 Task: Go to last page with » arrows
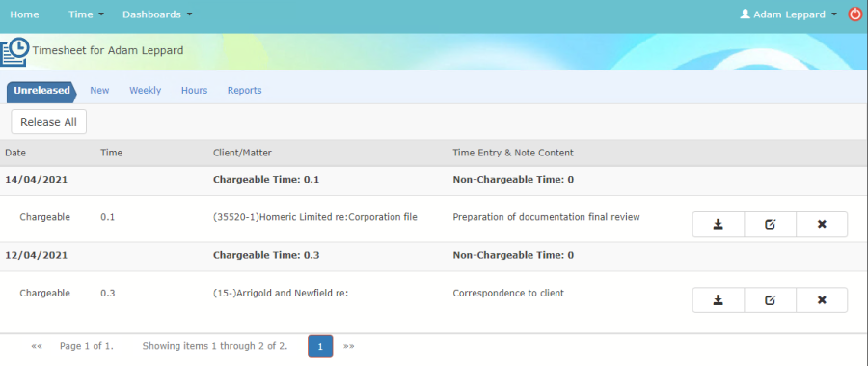point(349,346)
